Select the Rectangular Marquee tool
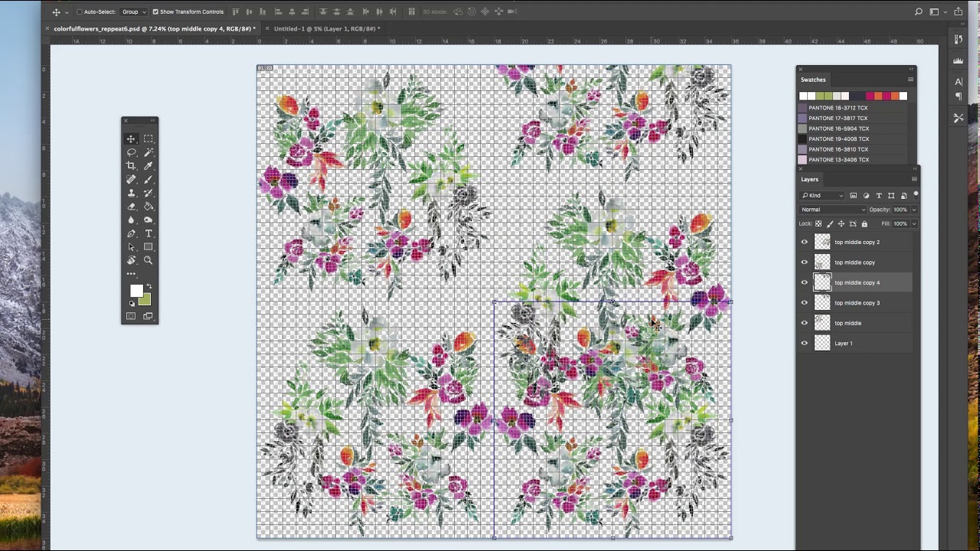The height and width of the screenshot is (551, 980). tap(149, 139)
